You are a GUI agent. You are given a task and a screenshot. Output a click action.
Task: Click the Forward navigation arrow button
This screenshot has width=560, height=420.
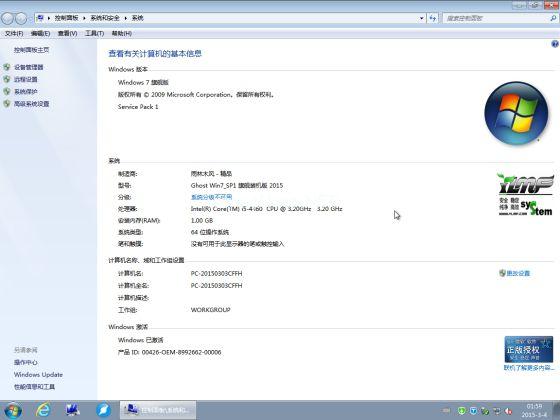click(21, 18)
